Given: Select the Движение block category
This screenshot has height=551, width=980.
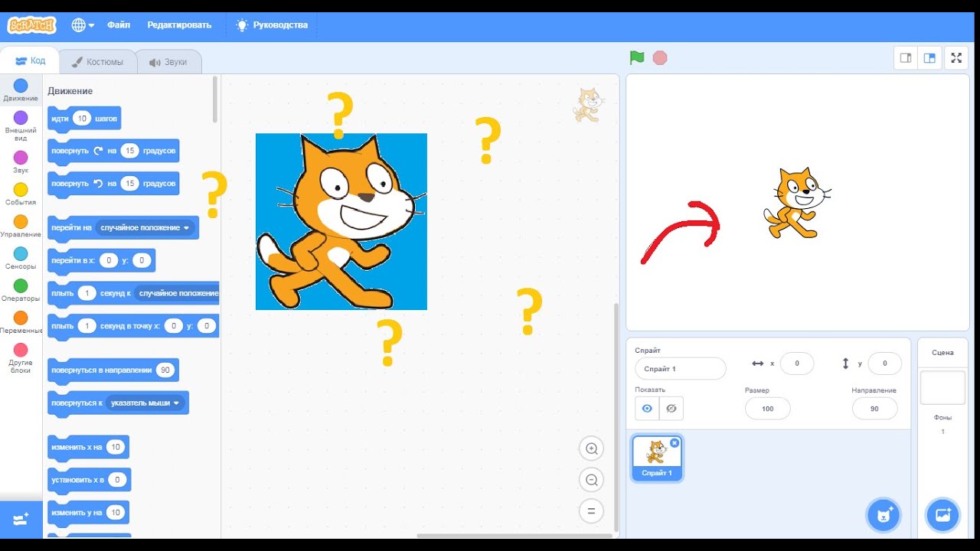Looking at the screenshot, I should tap(21, 90).
